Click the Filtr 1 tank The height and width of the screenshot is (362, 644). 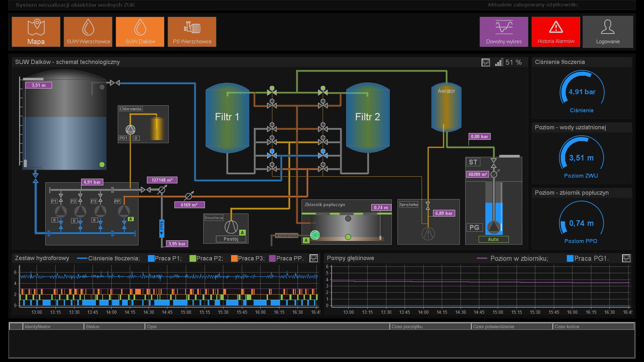(x=227, y=117)
